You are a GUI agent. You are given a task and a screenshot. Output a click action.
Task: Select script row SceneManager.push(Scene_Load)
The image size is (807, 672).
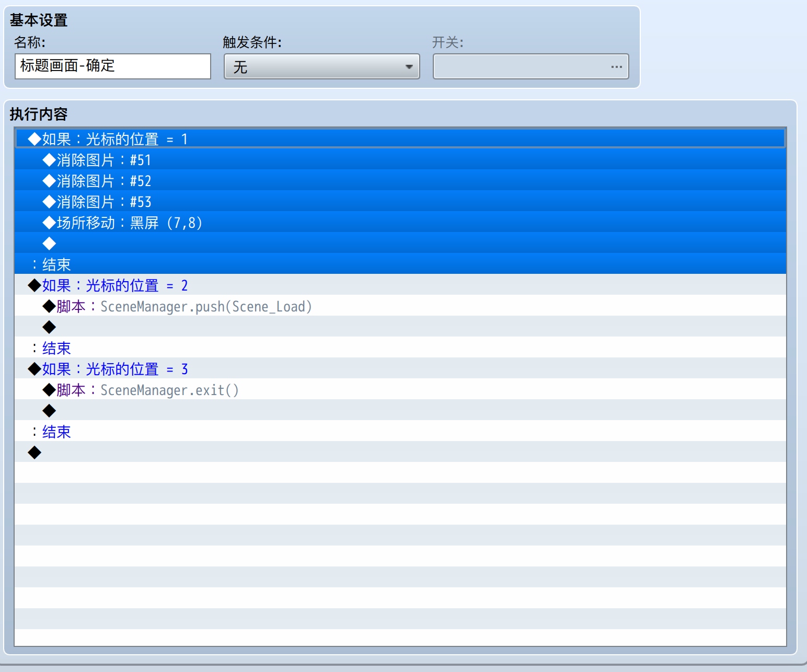[400, 306]
